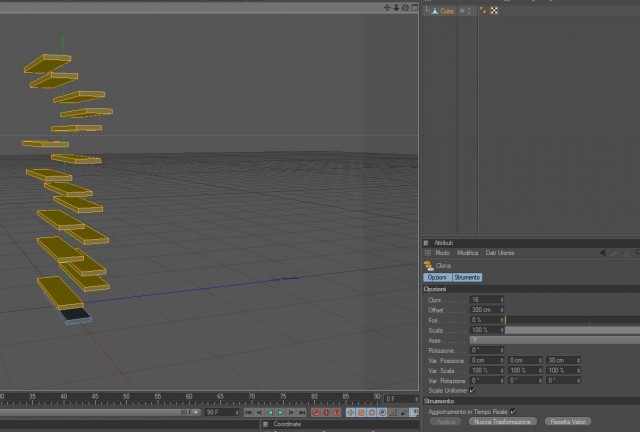
Task: Click the Coordinate panel grip icon
Action: (265, 424)
